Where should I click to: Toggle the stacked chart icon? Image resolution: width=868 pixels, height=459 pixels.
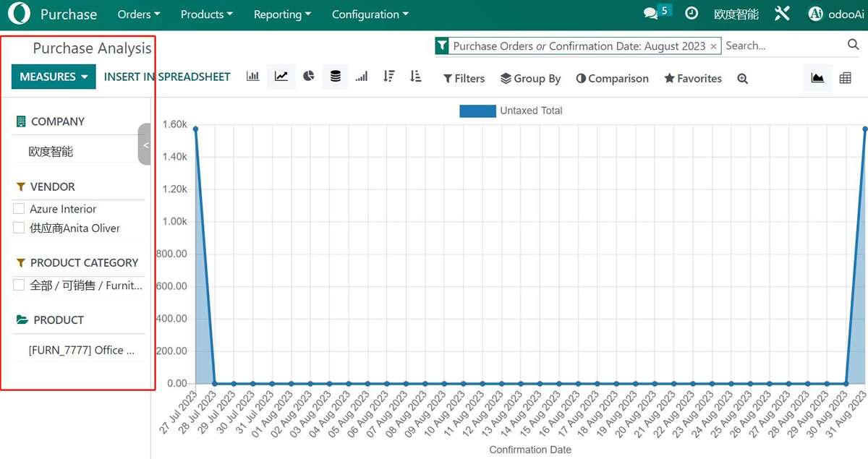335,77
